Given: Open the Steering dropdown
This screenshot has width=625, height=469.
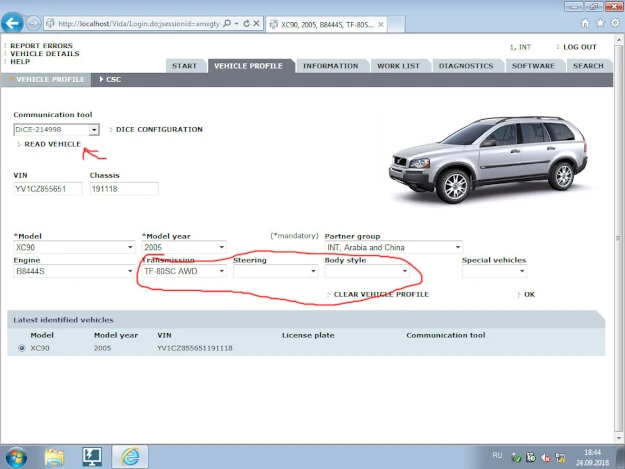Looking at the screenshot, I should (312, 271).
